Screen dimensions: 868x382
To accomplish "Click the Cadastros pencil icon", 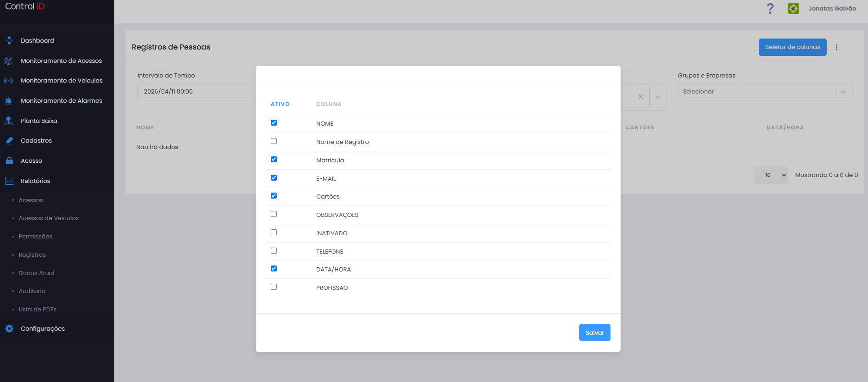I will (9, 140).
